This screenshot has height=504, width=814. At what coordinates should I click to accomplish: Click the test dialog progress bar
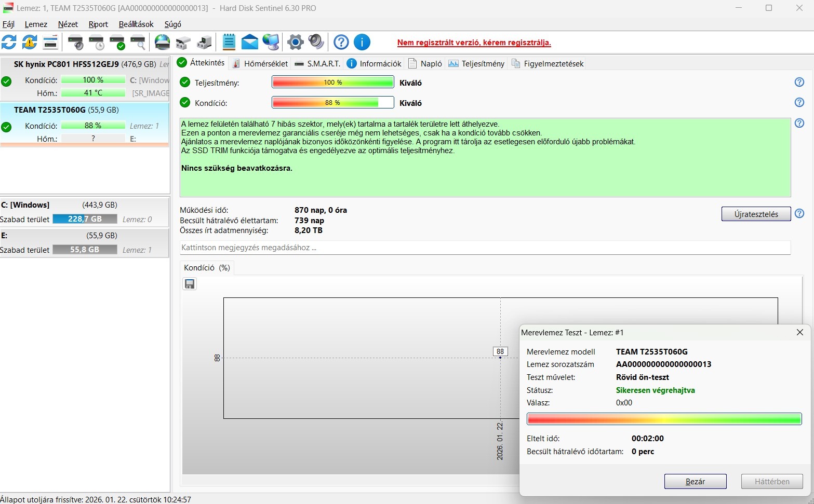[664, 419]
